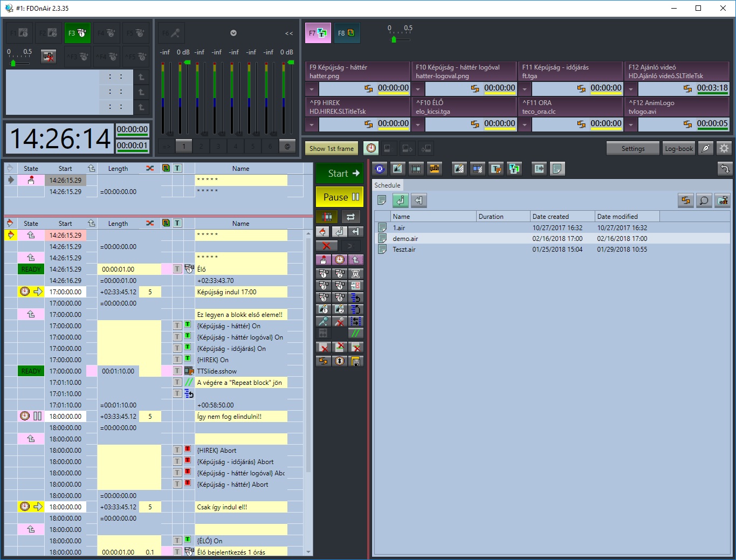The width and height of the screenshot is (736, 560).
Task: Select the F4 camera 2 input
Action: (x=106, y=33)
